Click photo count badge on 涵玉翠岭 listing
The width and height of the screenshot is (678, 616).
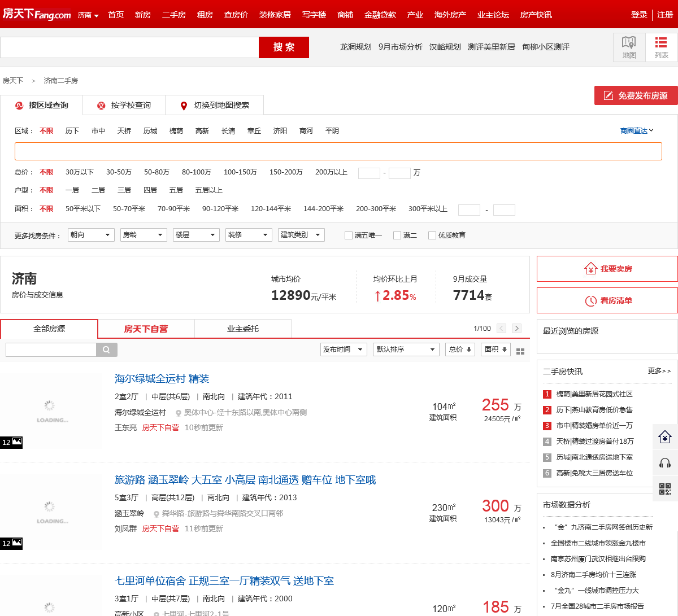pos(11,543)
